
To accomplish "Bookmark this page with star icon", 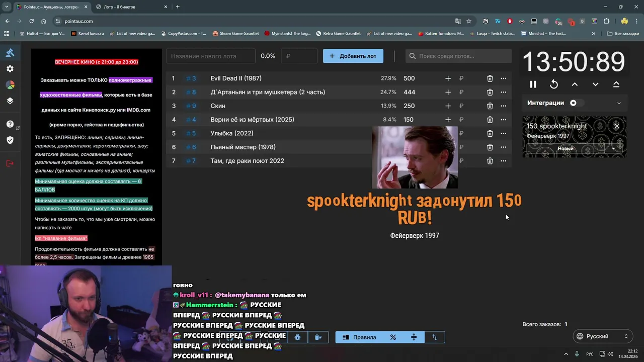I will tap(469, 21).
